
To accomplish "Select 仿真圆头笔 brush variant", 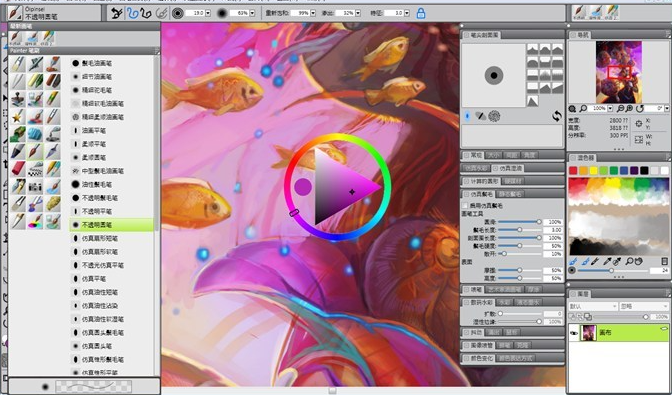I will pos(111,346).
